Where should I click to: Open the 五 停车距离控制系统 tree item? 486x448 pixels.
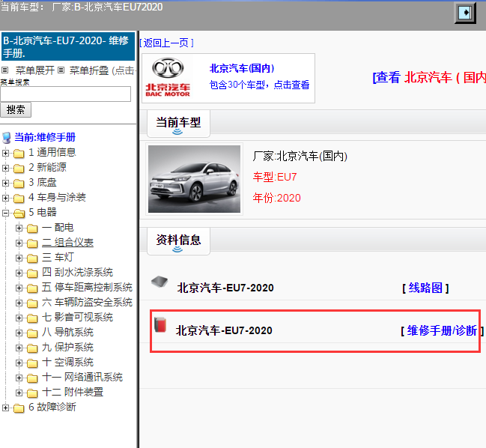87,288
